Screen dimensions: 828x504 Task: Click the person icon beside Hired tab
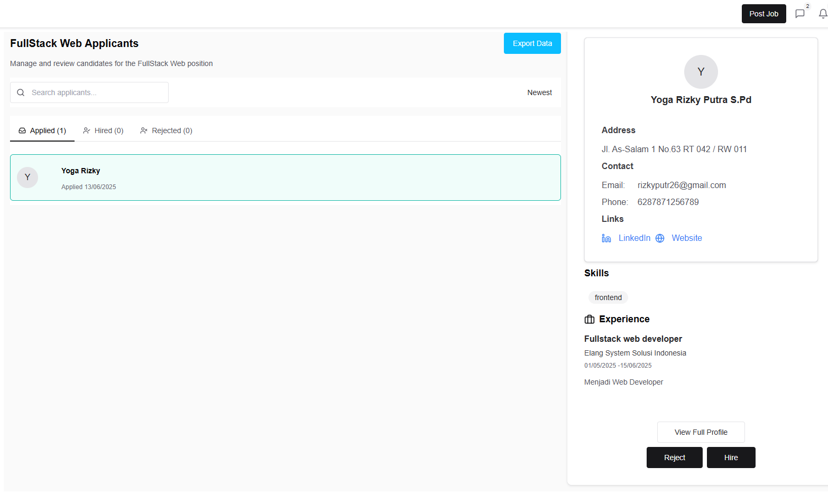tap(87, 130)
